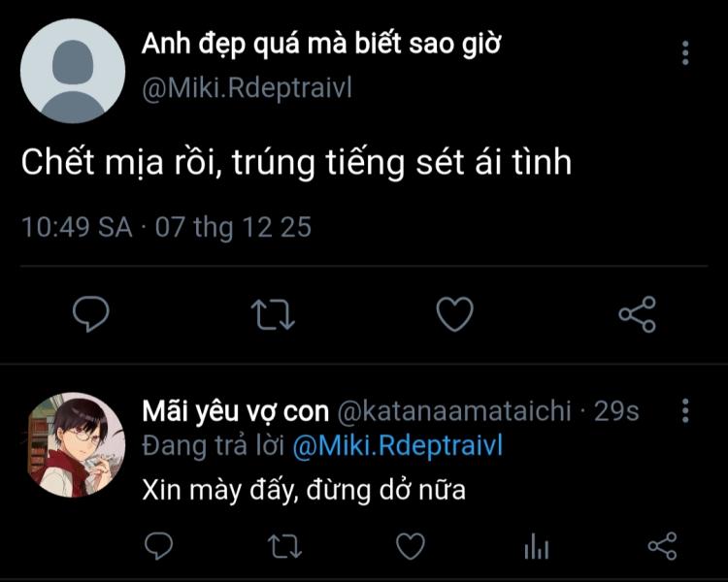Retweet the reply from Mãi yêu vợ con

pos(284,546)
